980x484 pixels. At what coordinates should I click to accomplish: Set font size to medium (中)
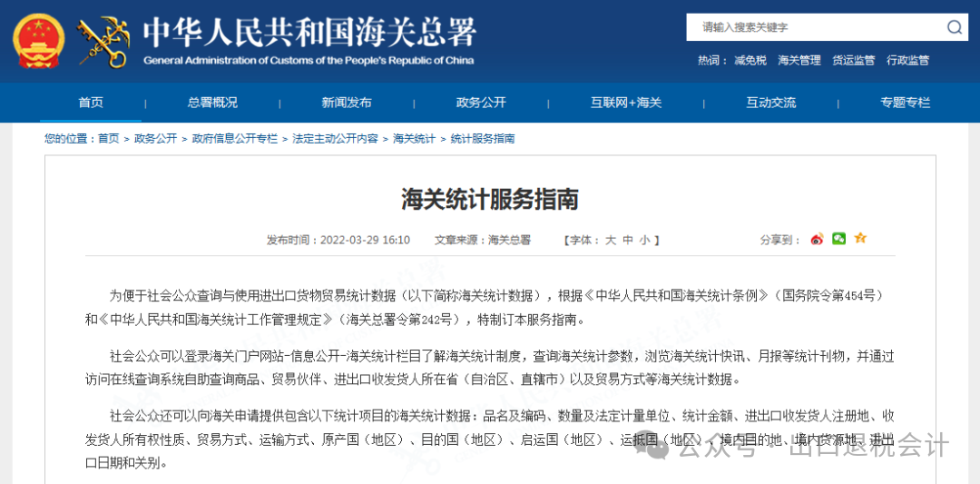tap(627, 241)
